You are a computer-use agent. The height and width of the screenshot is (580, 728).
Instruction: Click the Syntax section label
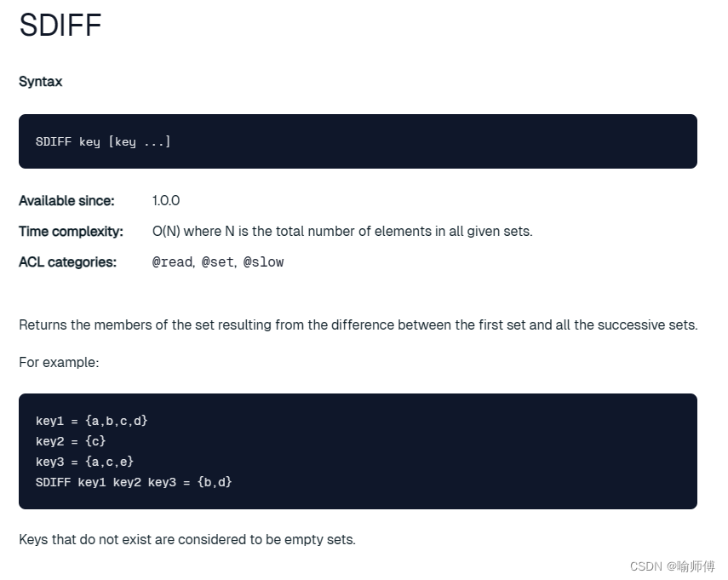tap(40, 82)
